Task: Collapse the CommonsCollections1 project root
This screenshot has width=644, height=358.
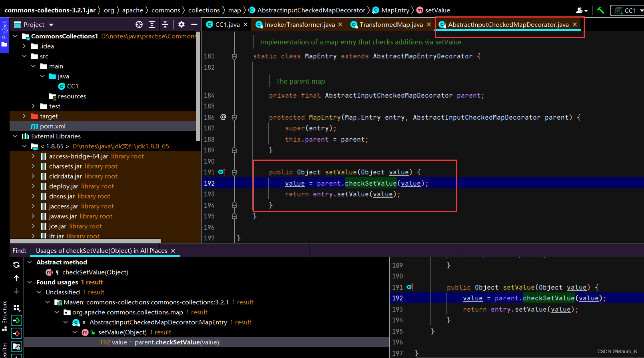Action: point(15,36)
